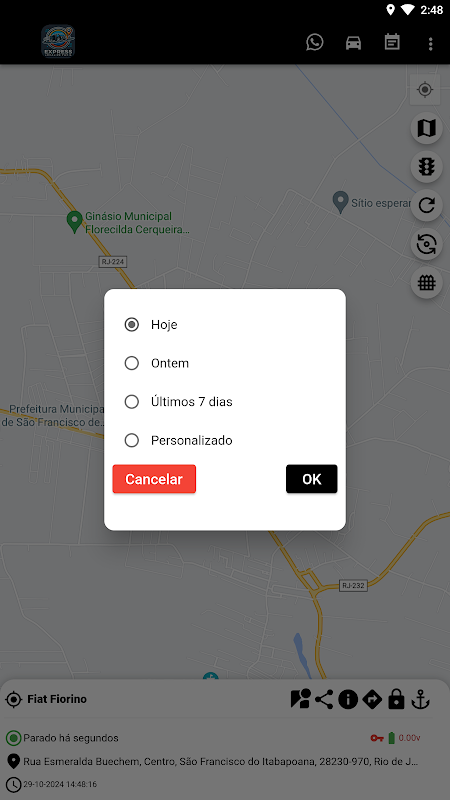Confirm selection with OK button
Image resolution: width=450 pixels, height=800 pixels.
[x=311, y=479]
